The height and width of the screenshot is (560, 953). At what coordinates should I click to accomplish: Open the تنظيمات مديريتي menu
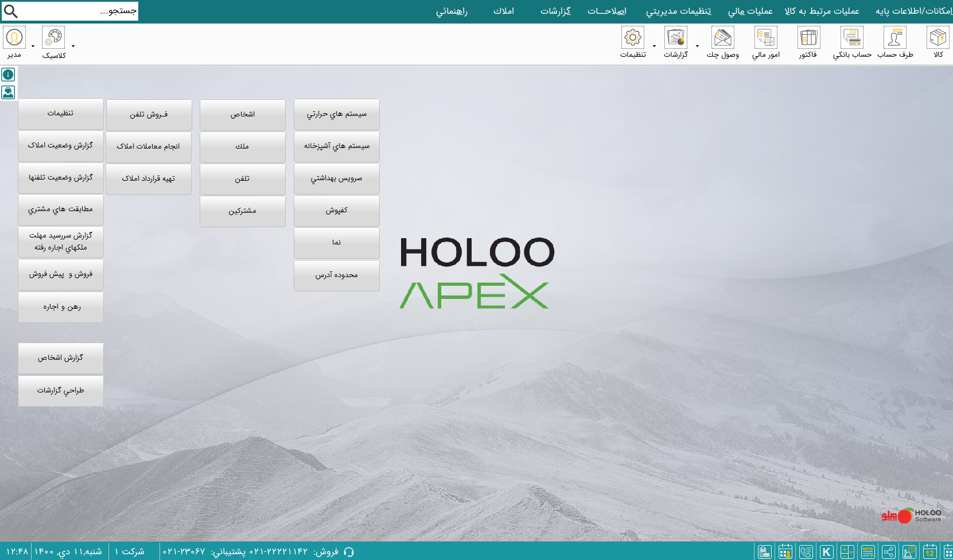(x=678, y=11)
